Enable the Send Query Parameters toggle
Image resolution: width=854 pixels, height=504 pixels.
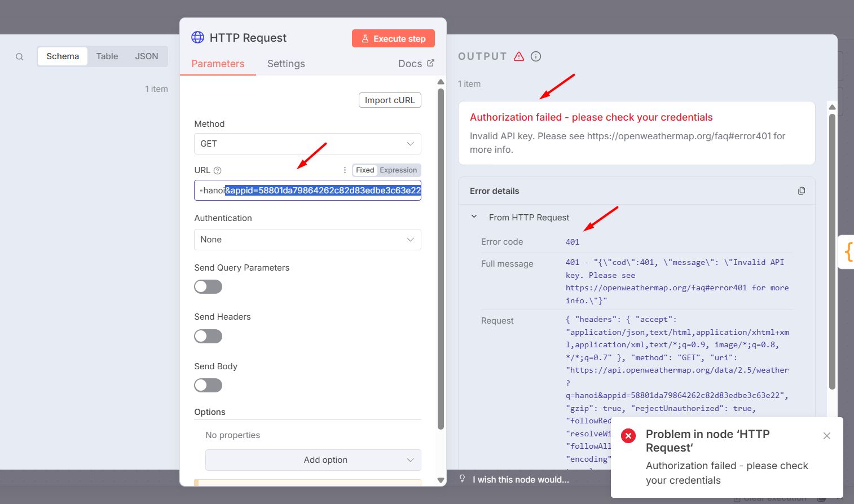[x=208, y=287]
